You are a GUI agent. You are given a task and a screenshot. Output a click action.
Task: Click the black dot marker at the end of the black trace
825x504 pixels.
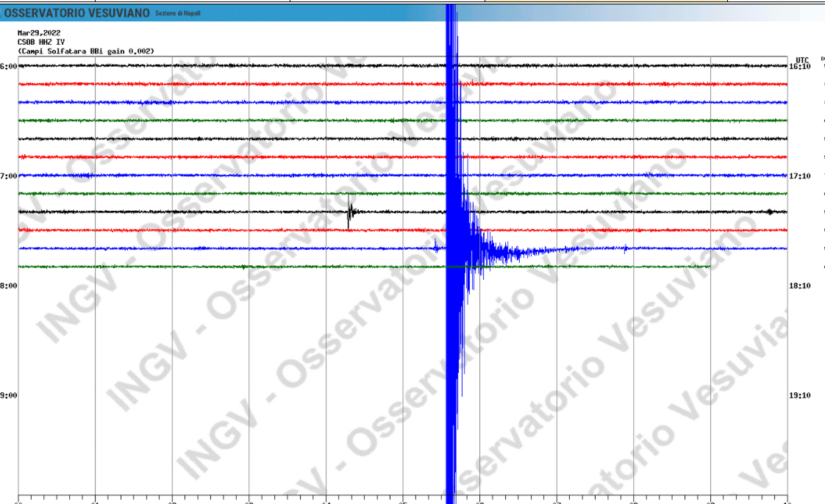coord(770,212)
